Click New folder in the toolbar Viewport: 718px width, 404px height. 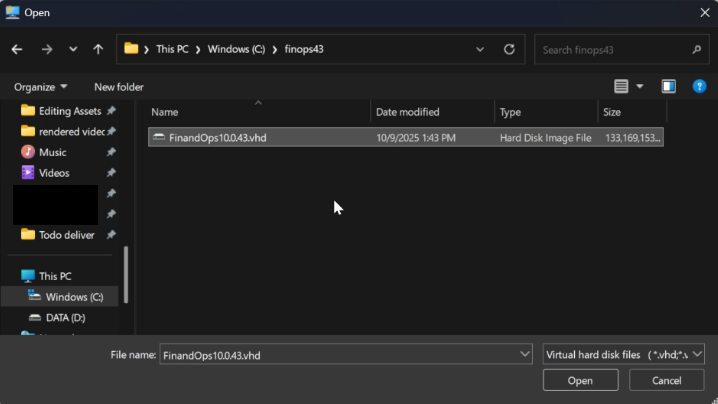(x=119, y=87)
